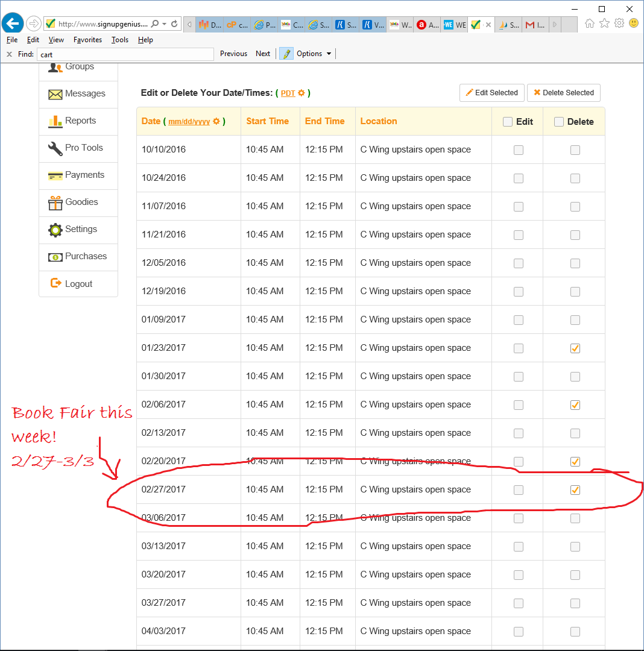Close the active SignUpGenius tab
The height and width of the screenshot is (651, 644).
(x=488, y=25)
